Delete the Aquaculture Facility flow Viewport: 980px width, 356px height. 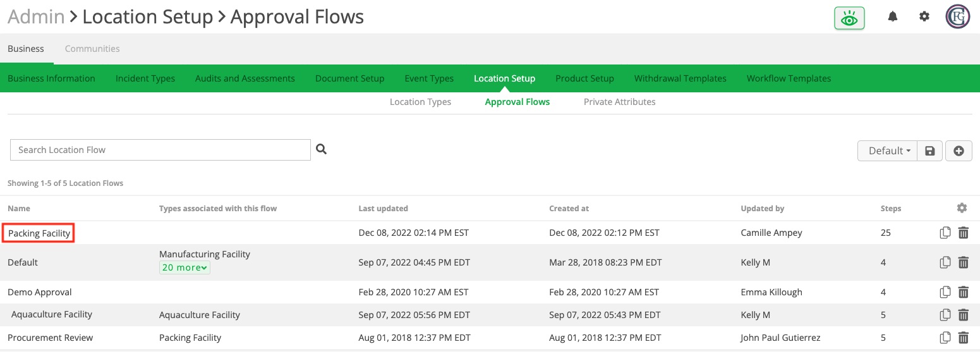pyautogui.click(x=964, y=315)
